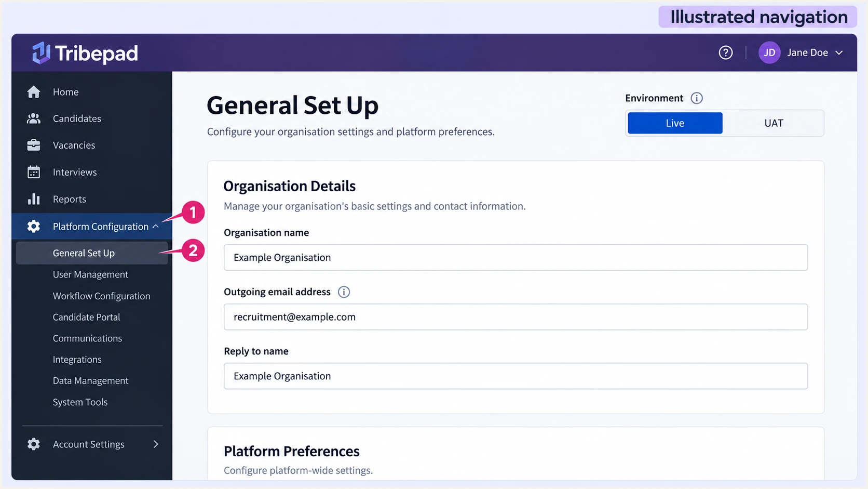Screen dimensions: 868x489
Task: Open Communications submenu item
Action: coord(87,338)
